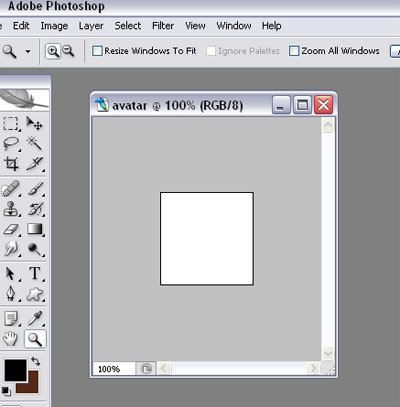Close the avatar document window
400x407 pixels.
pos(324,105)
